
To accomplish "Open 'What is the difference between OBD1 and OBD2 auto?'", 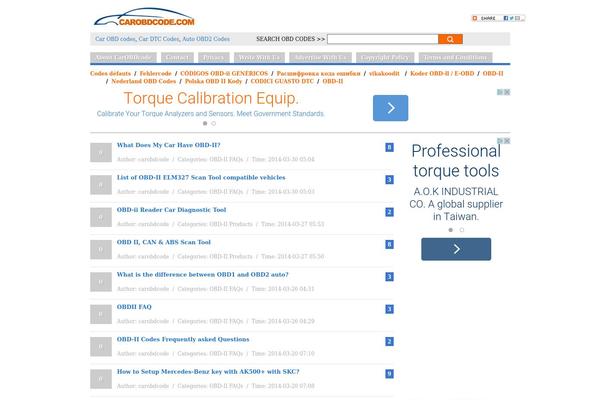I will 202,274.
